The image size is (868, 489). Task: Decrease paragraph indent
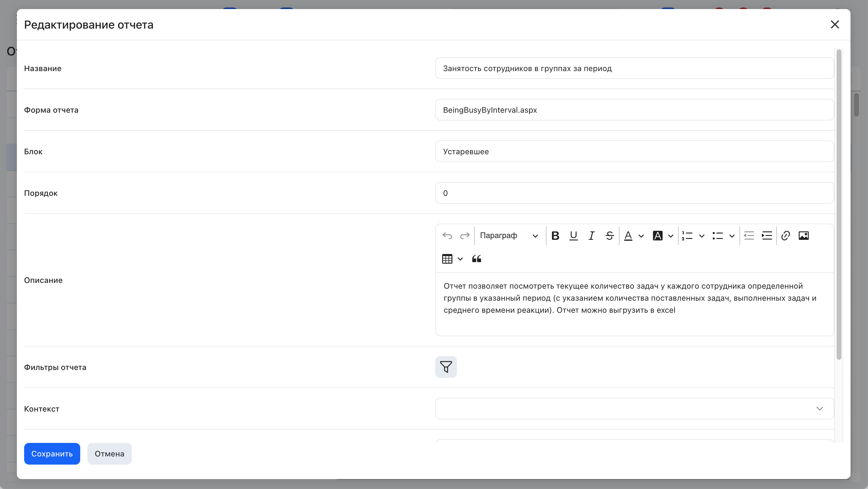pos(749,236)
